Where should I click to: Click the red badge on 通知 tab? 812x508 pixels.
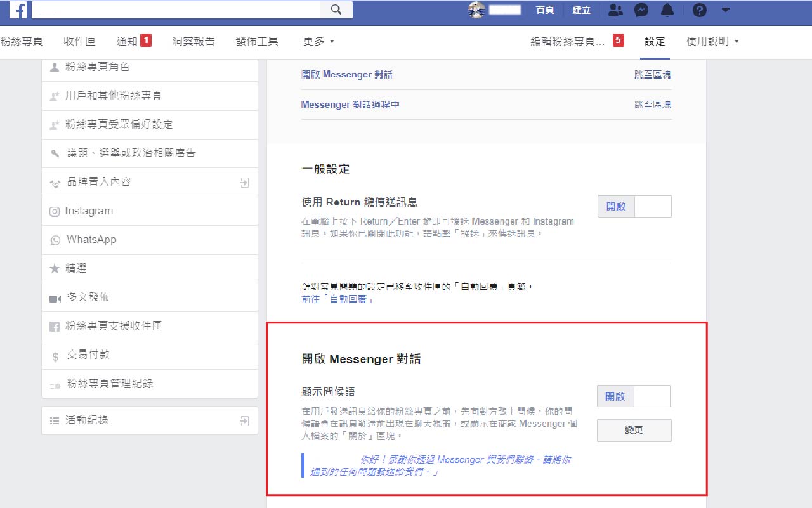pyautogui.click(x=146, y=41)
